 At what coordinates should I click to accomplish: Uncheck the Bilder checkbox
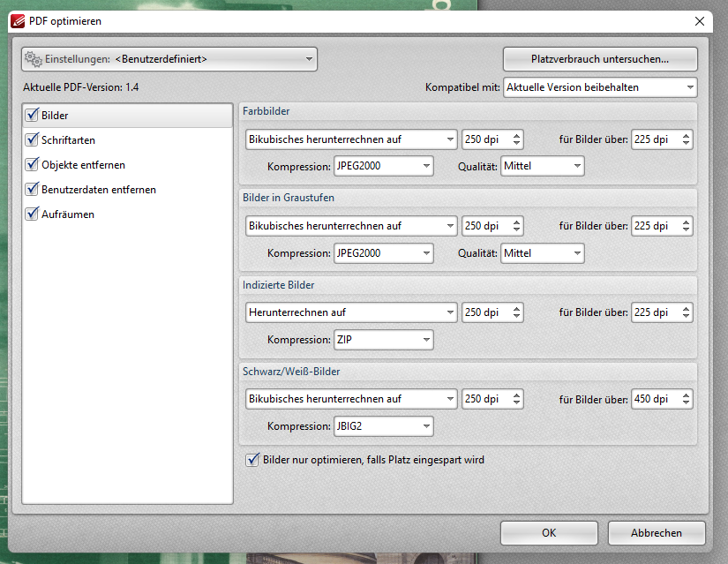click(x=32, y=115)
